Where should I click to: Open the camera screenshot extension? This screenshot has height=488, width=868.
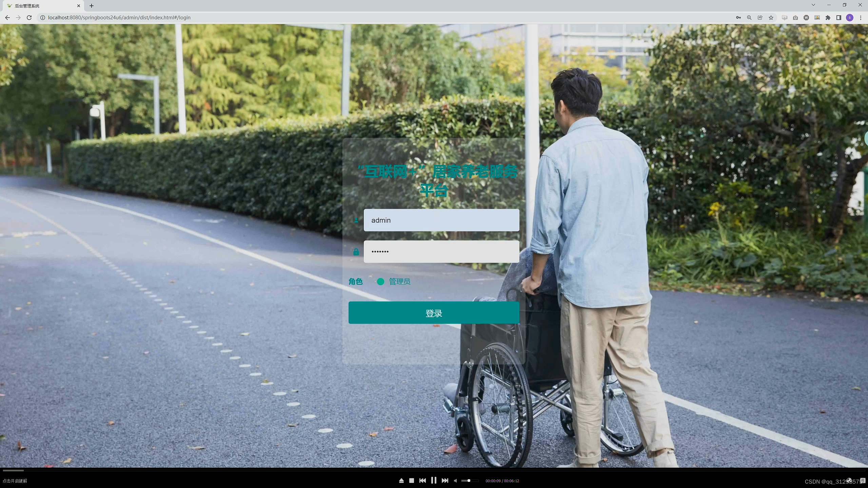click(795, 18)
